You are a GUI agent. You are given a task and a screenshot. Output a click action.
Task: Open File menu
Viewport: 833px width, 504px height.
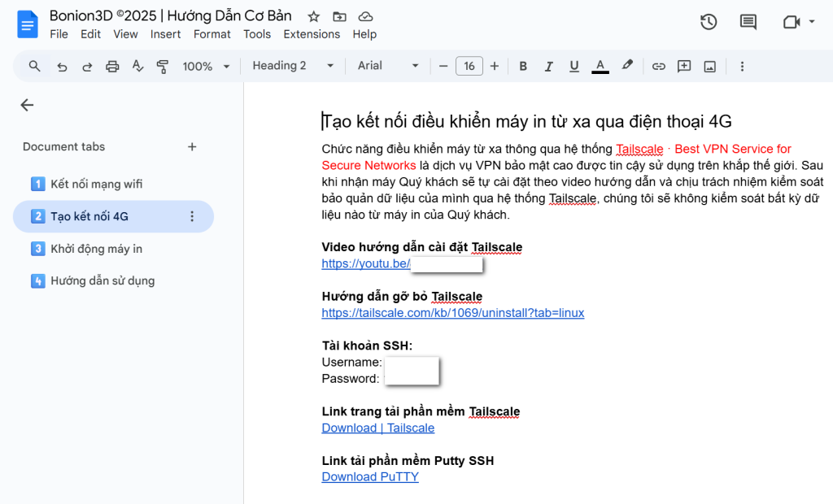(59, 34)
